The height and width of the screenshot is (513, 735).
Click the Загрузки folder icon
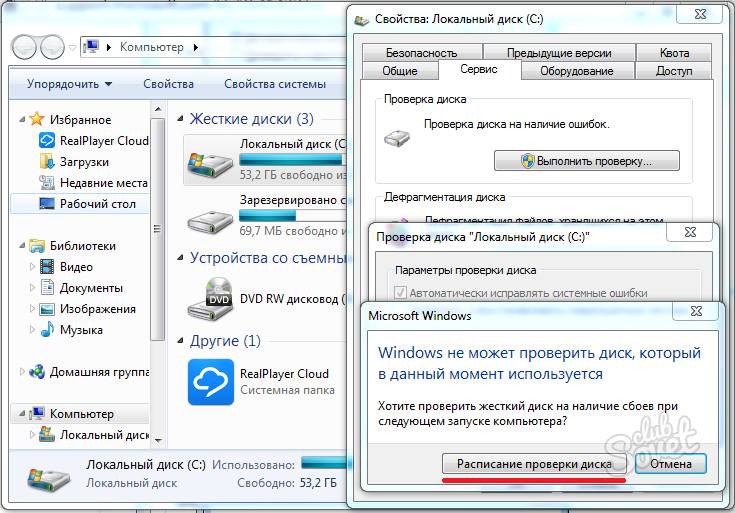click(46, 162)
